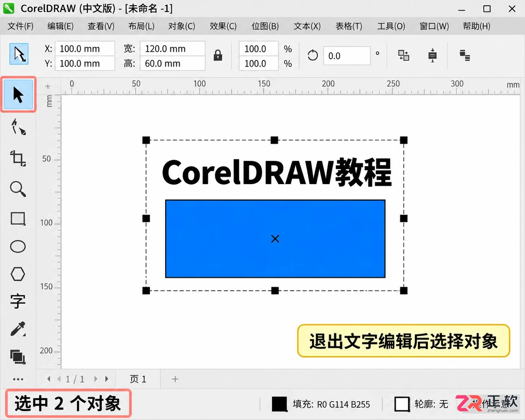The width and height of the screenshot is (525, 420).
Task: Select the Eyedropper tool
Action: pos(18,329)
